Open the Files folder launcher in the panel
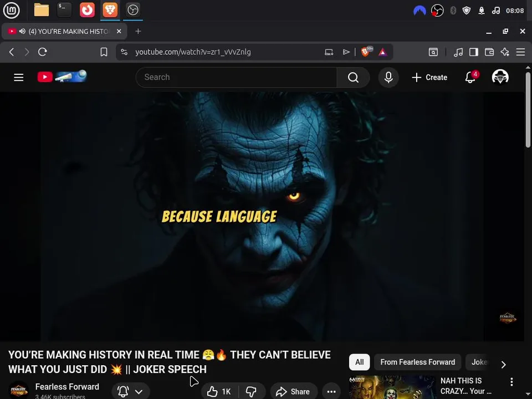The image size is (532, 399). pos(42,10)
